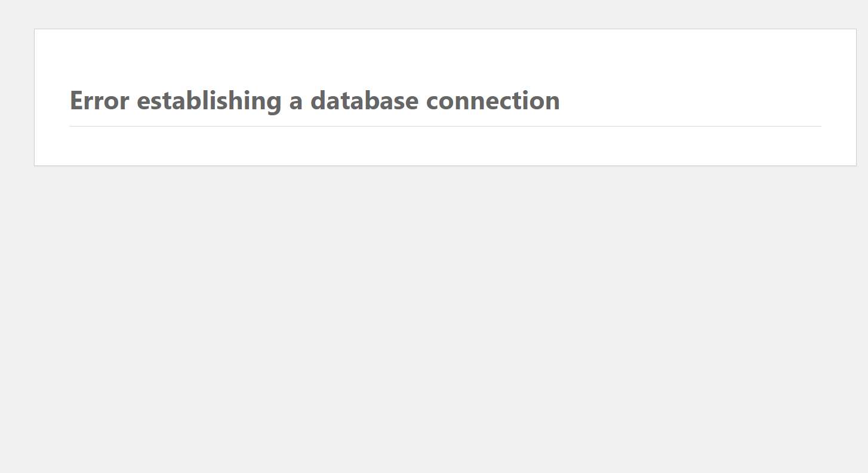Click empty gray background below error box
This screenshot has width=868, height=473.
[x=434, y=320]
